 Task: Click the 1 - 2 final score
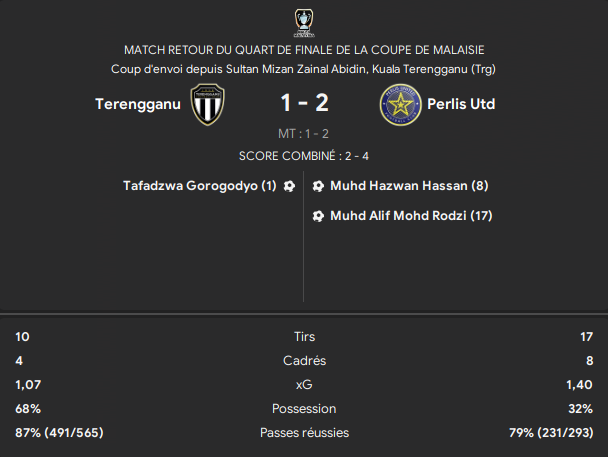click(x=304, y=103)
